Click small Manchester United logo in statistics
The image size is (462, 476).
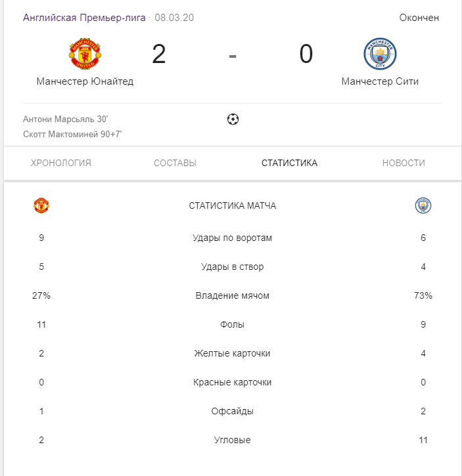pos(41,206)
